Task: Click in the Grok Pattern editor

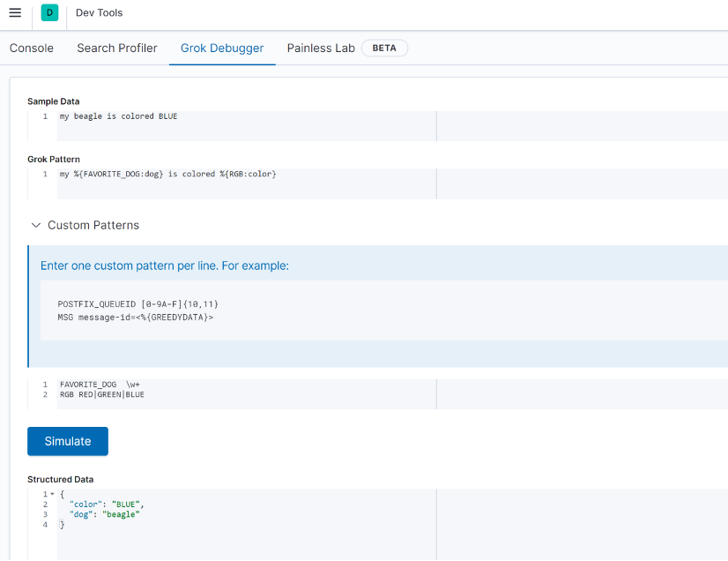Action: pos(377,183)
